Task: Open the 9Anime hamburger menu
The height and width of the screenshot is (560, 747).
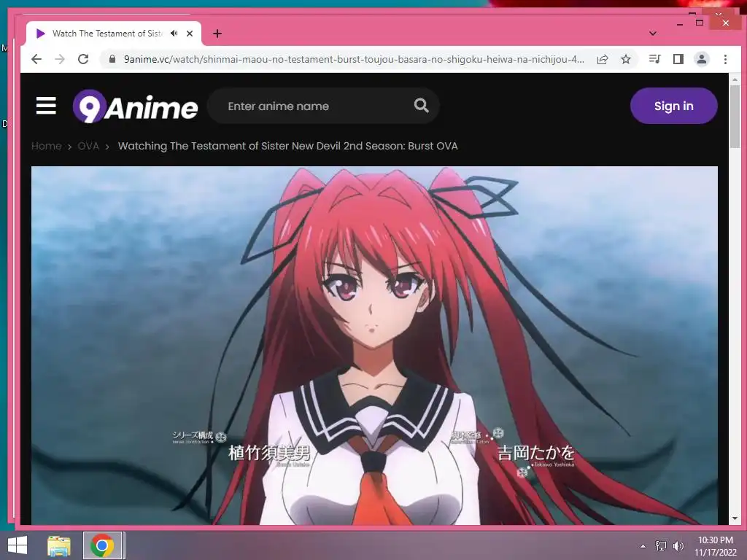Action: pos(46,106)
